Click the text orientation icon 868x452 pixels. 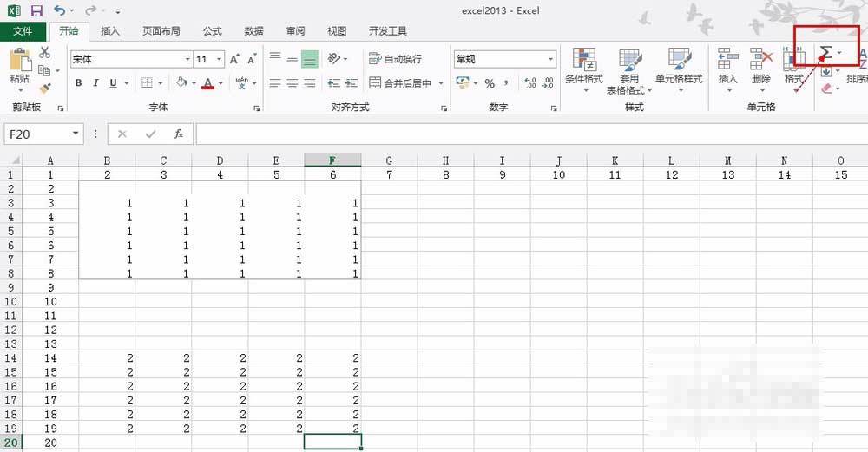click(334, 59)
